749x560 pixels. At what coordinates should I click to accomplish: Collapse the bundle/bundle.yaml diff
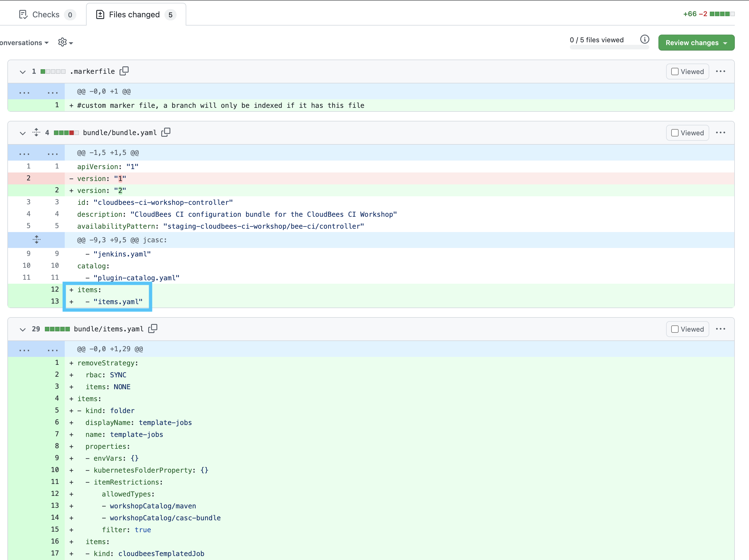(23, 133)
